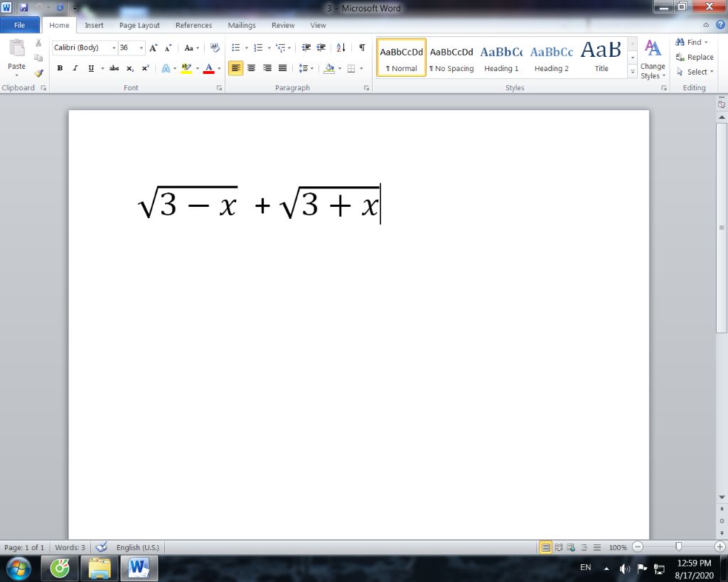The image size is (728, 582).
Task: Apply the Heading 1 style
Action: [x=501, y=58]
